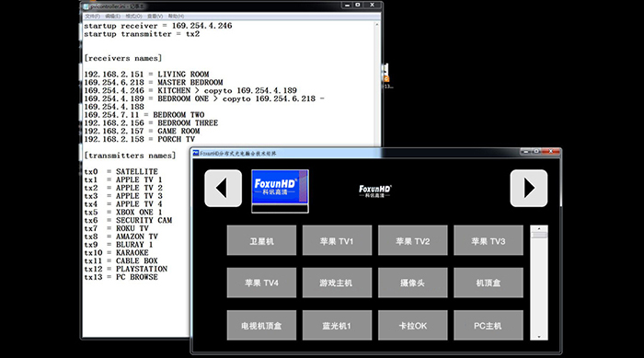Screen dimensions: 644x358
Task: Click Notepad scroll up arrow
Action: [x=376, y=25]
